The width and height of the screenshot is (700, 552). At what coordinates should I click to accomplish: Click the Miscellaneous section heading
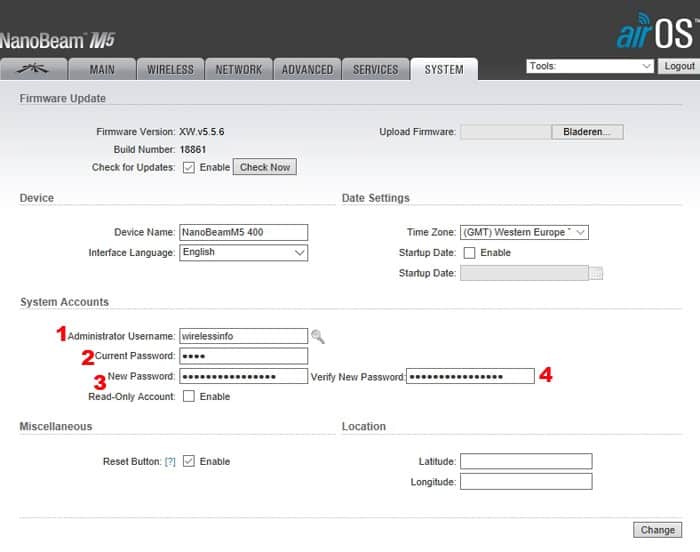tap(56, 427)
